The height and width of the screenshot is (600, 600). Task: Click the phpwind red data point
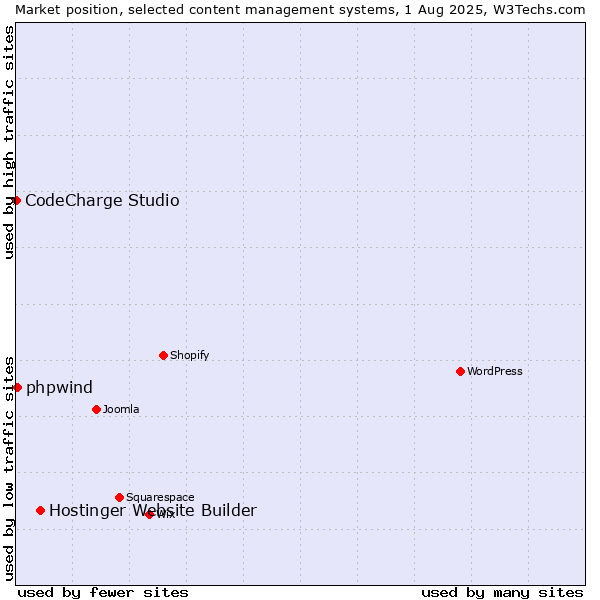[x=17, y=388]
